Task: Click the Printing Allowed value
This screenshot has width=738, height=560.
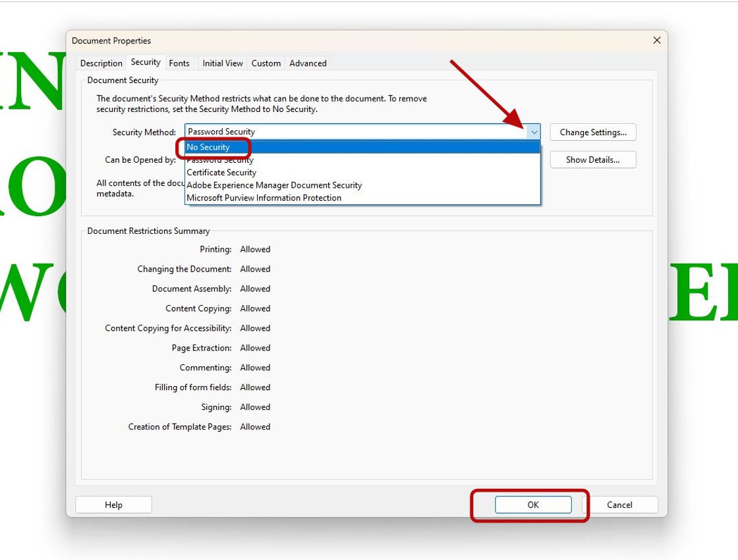Action: pyautogui.click(x=255, y=250)
